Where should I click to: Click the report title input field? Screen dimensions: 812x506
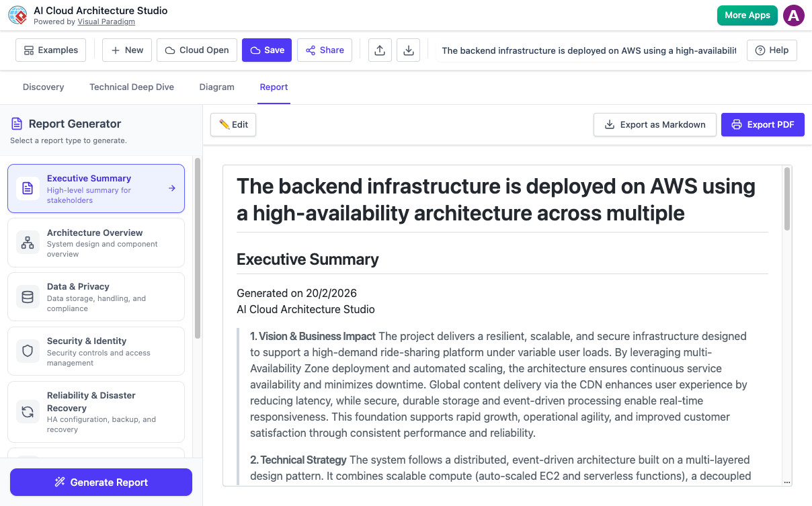tap(588, 50)
